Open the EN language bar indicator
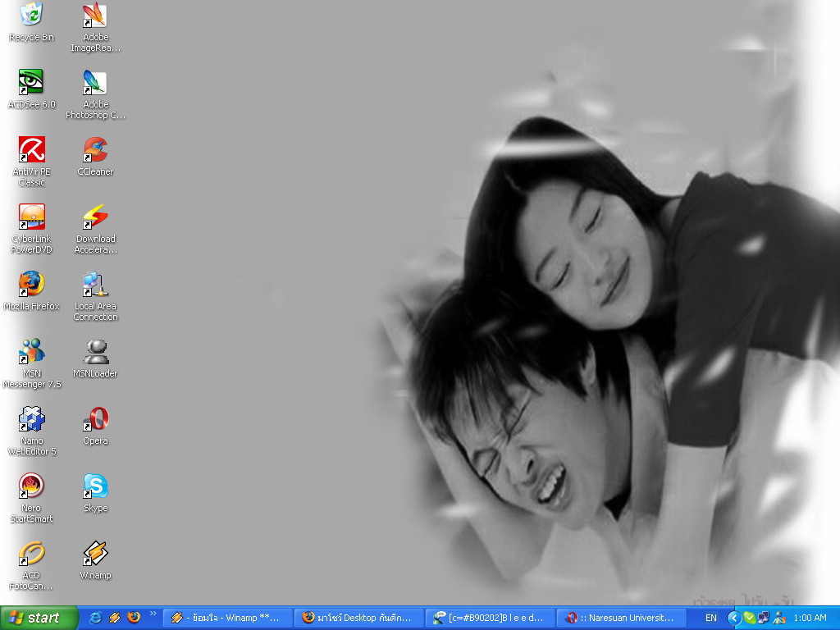This screenshot has height=630, width=840. pyautogui.click(x=711, y=618)
